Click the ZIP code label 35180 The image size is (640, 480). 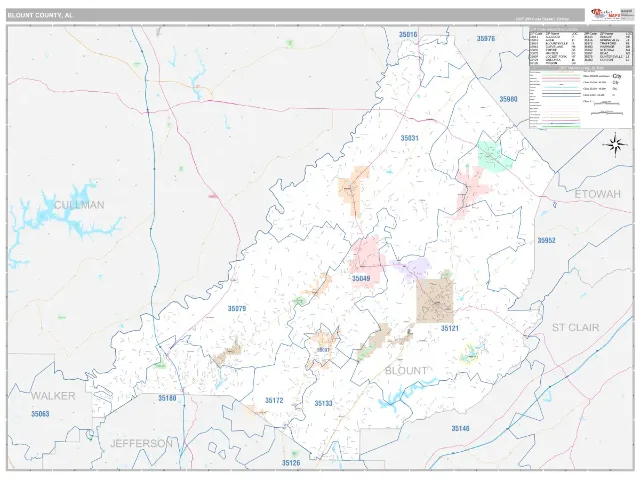[167, 398]
